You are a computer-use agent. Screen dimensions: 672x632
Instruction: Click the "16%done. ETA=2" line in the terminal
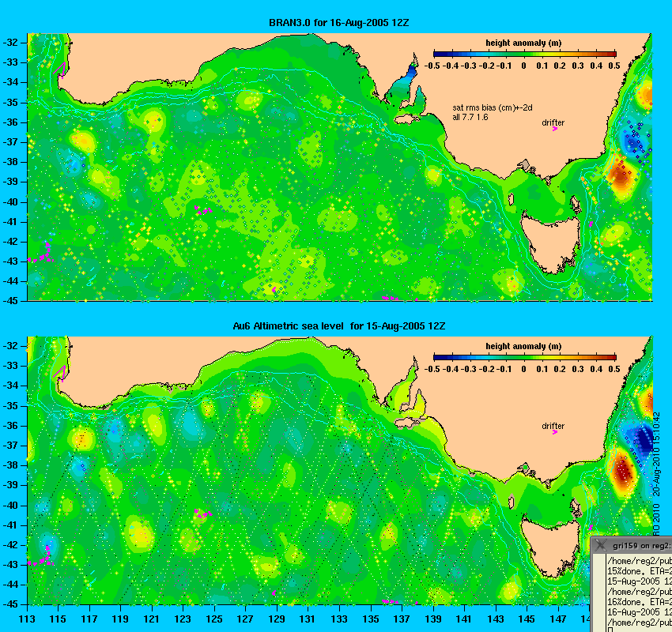[640, 602]
